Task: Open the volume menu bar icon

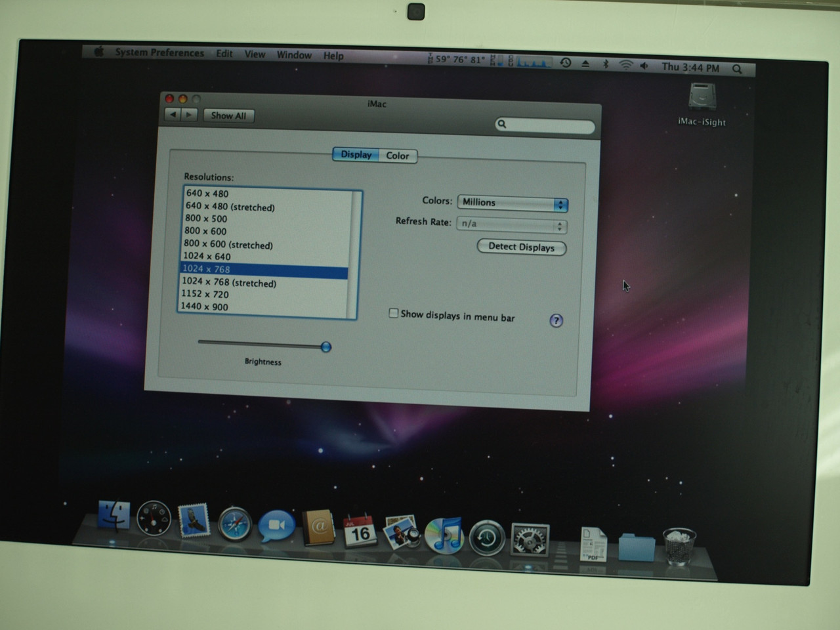Action: (x=644, y=66)
